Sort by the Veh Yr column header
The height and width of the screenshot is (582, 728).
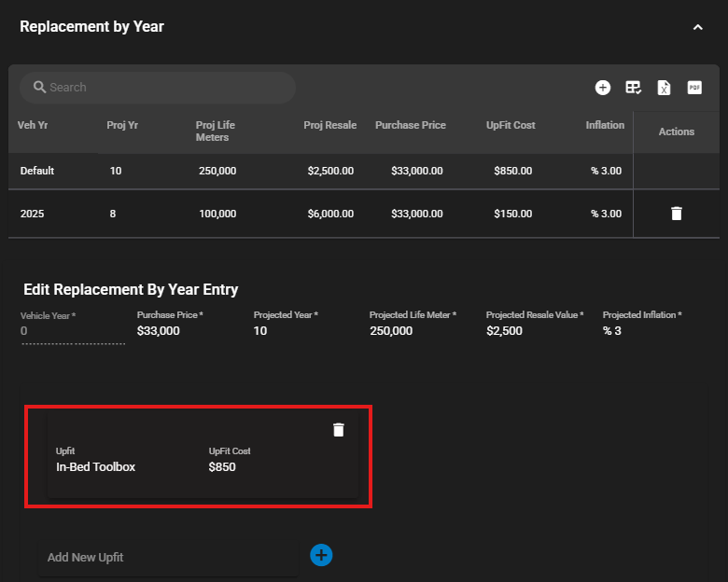coord(33,125)
